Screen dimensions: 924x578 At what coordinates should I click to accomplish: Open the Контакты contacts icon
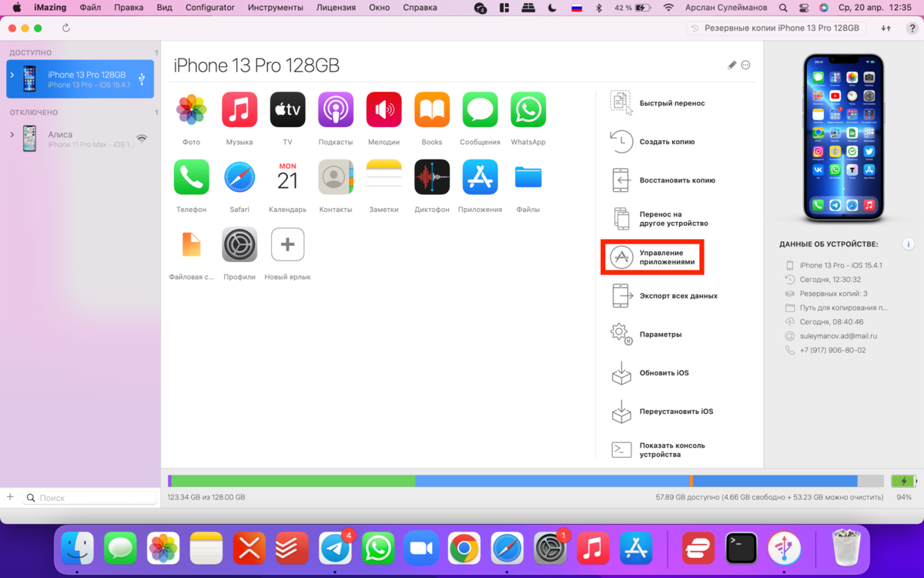[336, 177]
